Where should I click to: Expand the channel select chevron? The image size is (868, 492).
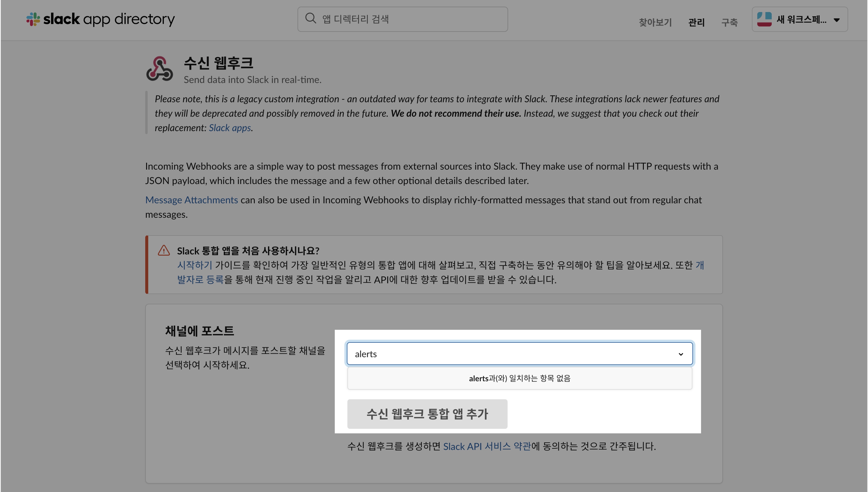click(681, 354)
